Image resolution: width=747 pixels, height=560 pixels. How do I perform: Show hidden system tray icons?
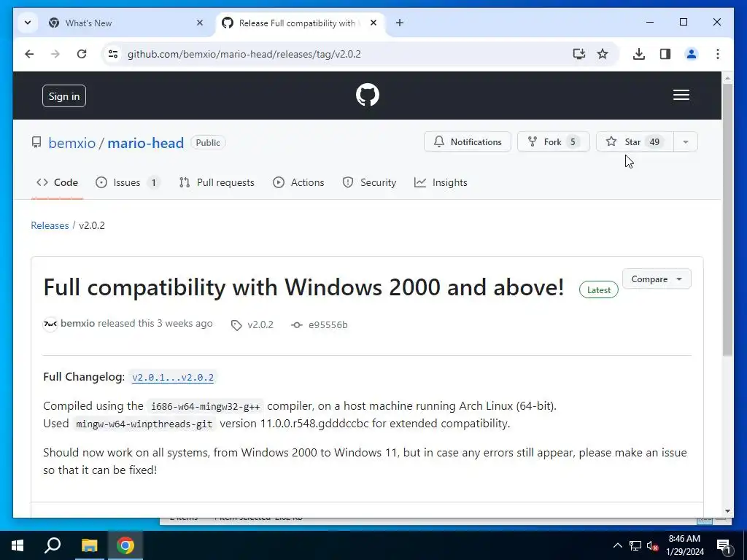pyautogui.click(x=617, y=545)
